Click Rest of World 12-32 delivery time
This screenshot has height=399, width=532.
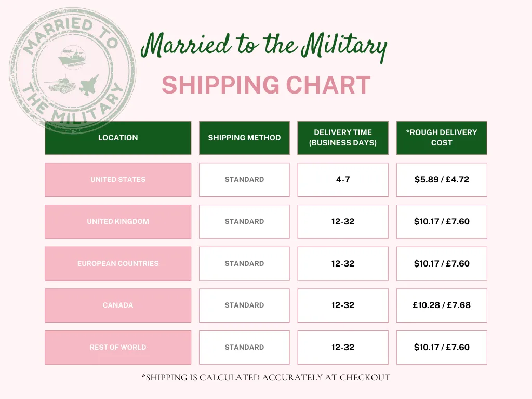343,348
